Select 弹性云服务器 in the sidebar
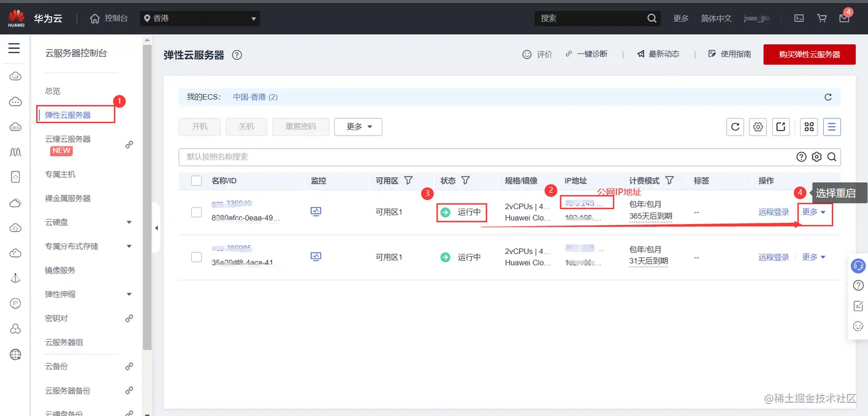This screenshot has width=868, height=416. (x=68, y=115)
